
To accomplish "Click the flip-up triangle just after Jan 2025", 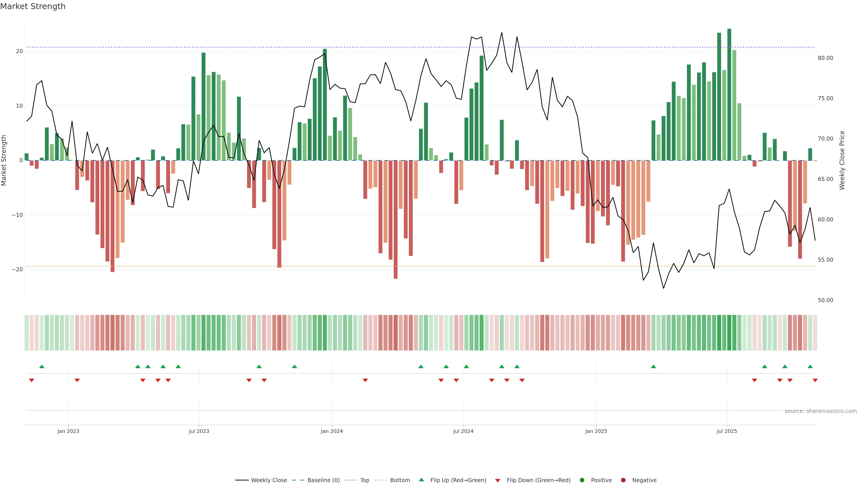I will click(653, 366).
